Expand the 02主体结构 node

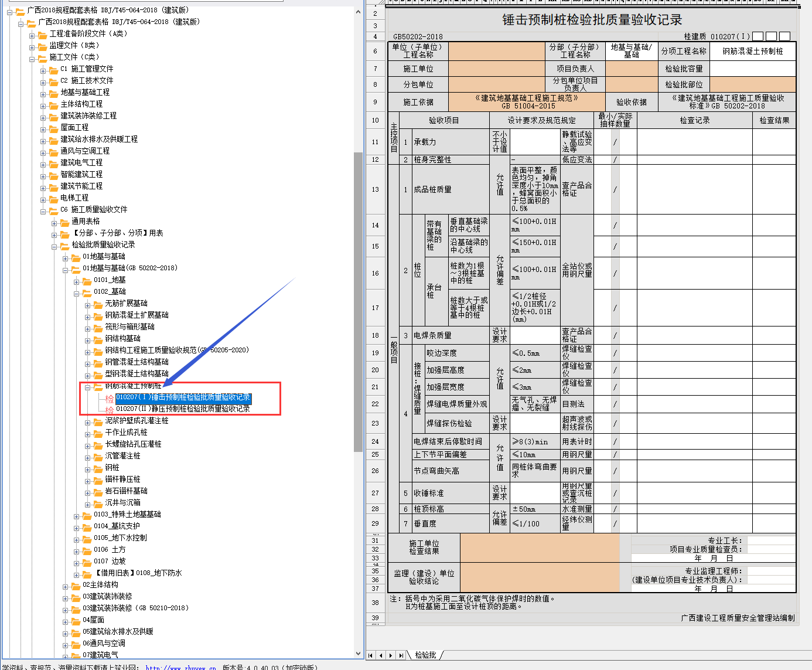(66, 586)
